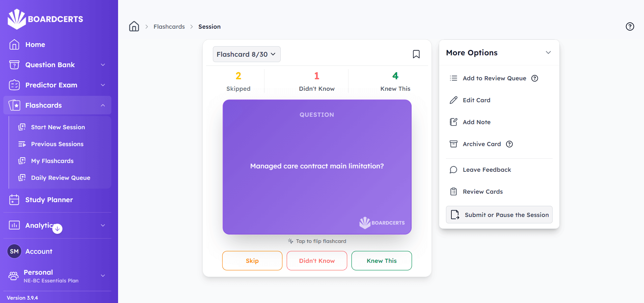Click the Predictor Exam icon

(14, 85)
